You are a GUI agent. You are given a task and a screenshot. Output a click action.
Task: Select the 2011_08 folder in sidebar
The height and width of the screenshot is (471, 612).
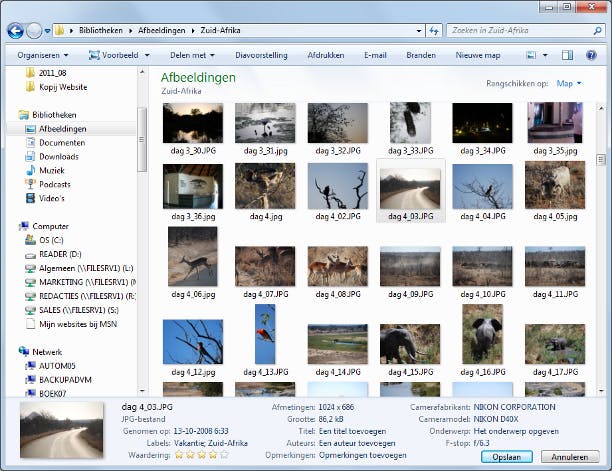point(52,73)
